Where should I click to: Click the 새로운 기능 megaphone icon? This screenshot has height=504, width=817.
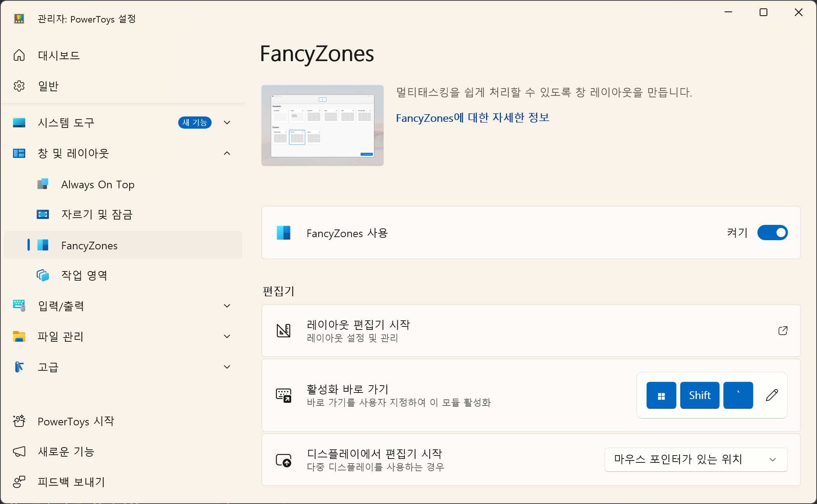pos(19,451)
